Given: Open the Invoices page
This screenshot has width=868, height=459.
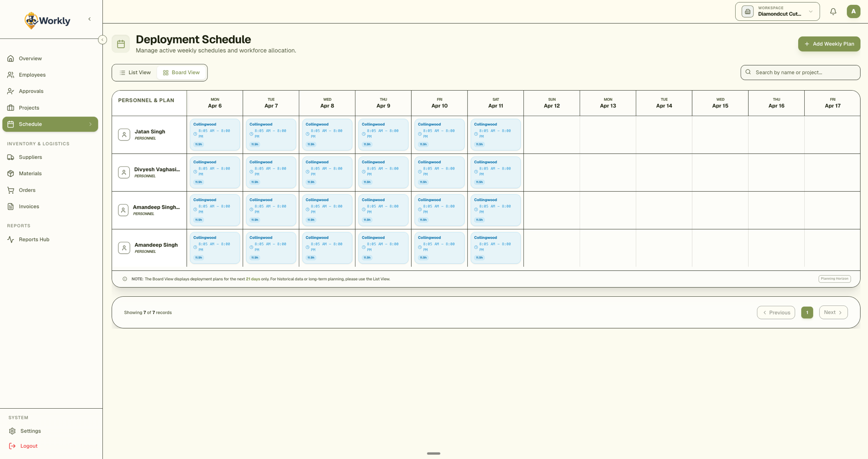Looking at the screenshot, I should point(29,206).
